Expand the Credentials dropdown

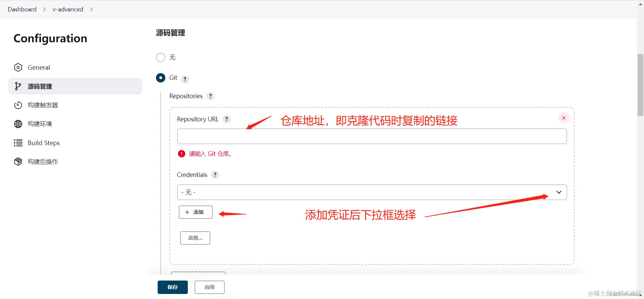[x=372, y=192]
